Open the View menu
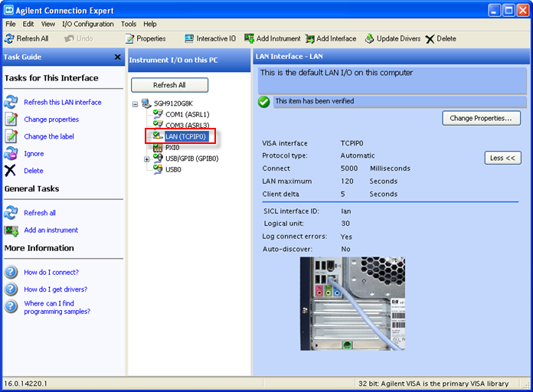Viewport: 533px width, 392px height. [48, 24]
